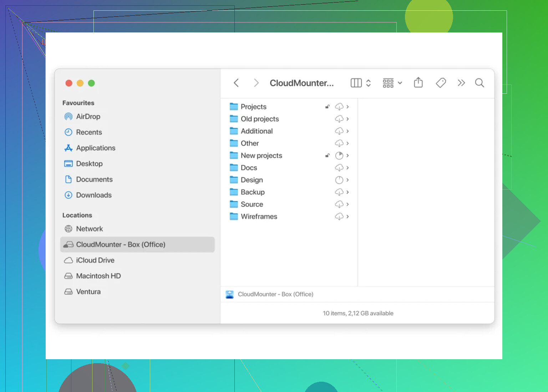The image size is (548, 392).
Task: Open Downloads from Favourites sidebar
Action: coord(93,195)
